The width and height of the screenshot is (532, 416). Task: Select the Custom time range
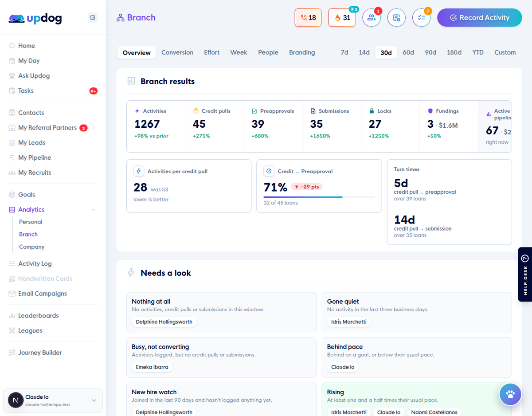pos(505,52)
